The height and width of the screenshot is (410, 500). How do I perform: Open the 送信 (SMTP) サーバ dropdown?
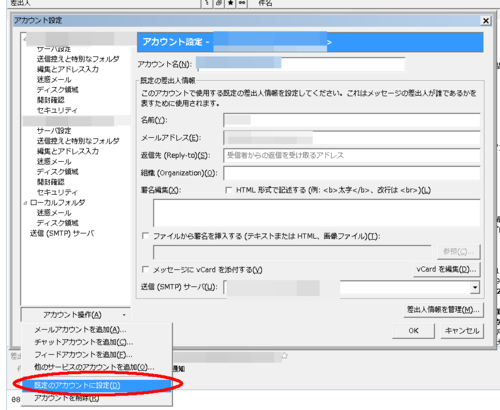pyautogui.click(x=475, y=287)
